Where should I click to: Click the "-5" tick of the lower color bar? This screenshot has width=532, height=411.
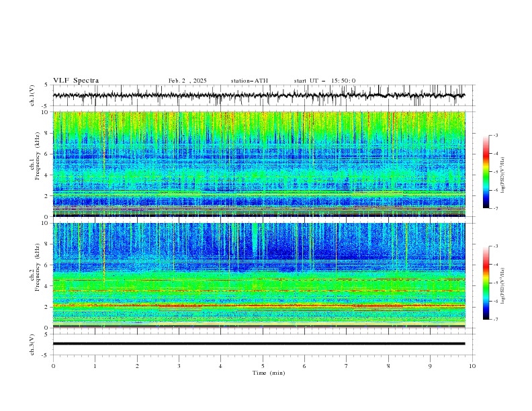[x=496, y=283]
